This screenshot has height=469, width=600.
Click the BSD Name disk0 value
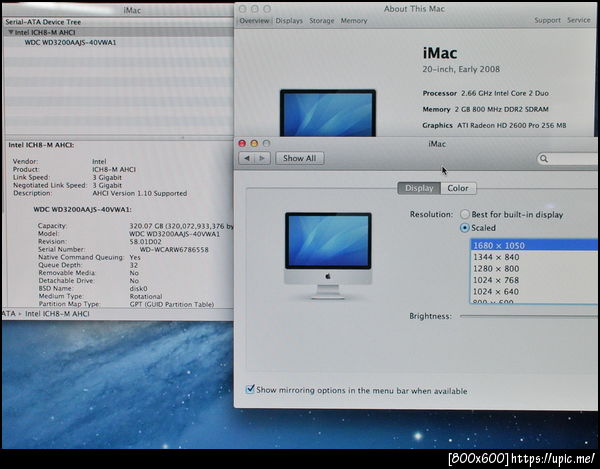click(138, 288)
